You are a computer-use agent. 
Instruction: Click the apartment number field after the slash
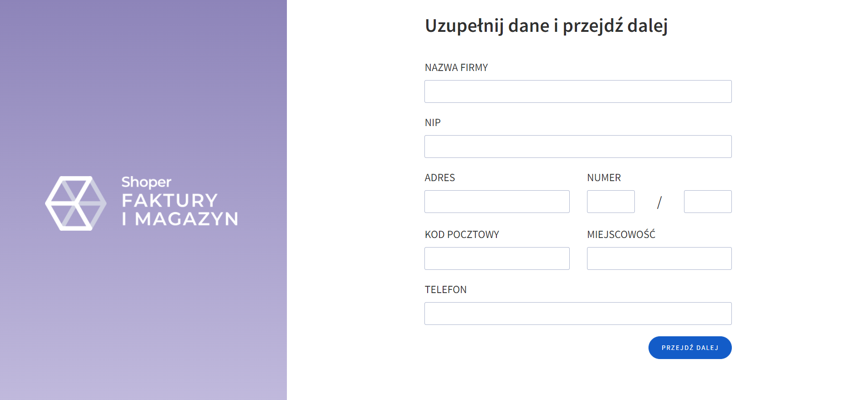[708, 202]
